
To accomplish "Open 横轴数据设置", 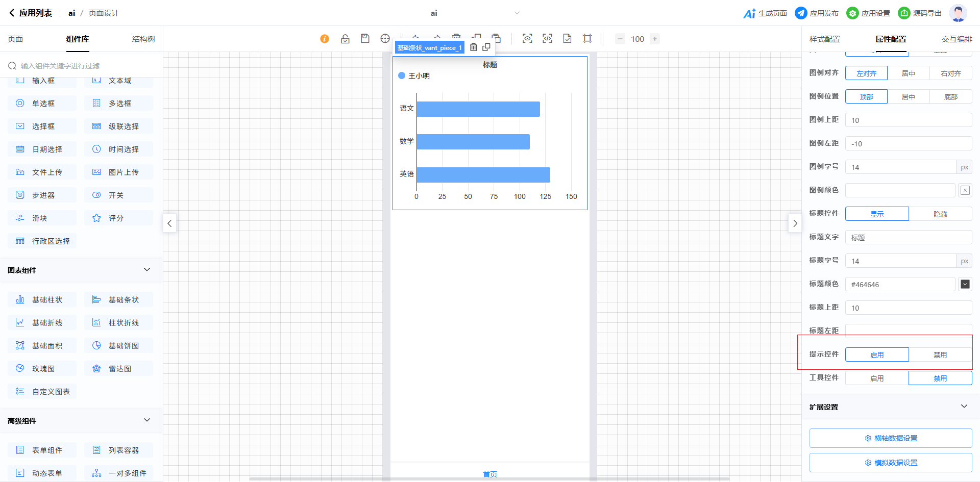I will coord(891,438).
